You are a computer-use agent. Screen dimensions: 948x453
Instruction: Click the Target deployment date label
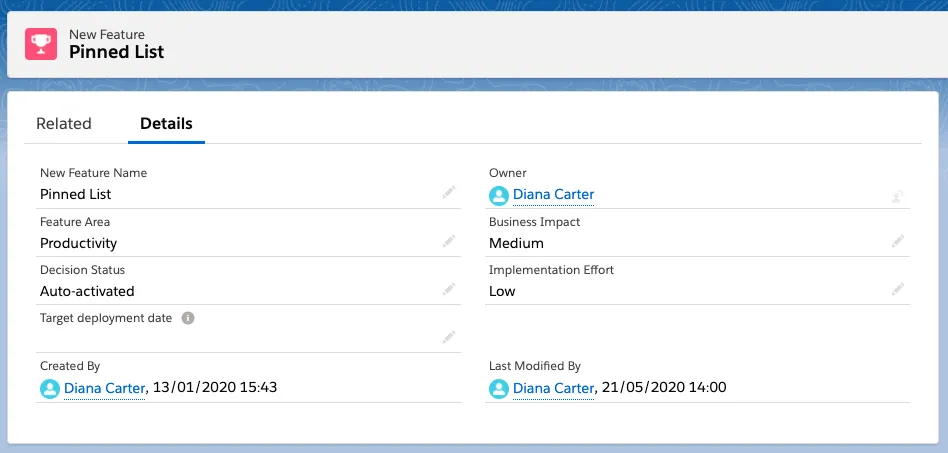[x=106, y=318]
